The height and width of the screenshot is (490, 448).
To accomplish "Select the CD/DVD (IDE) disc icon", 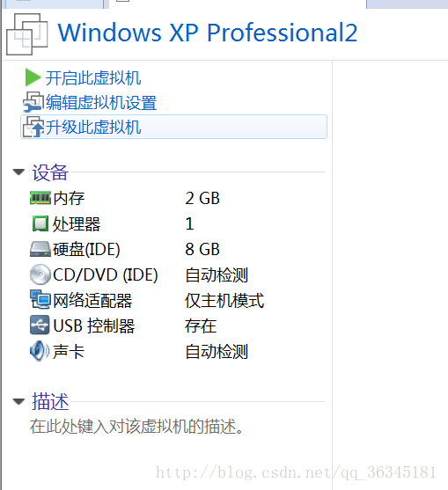I will (x=40, y=274).
